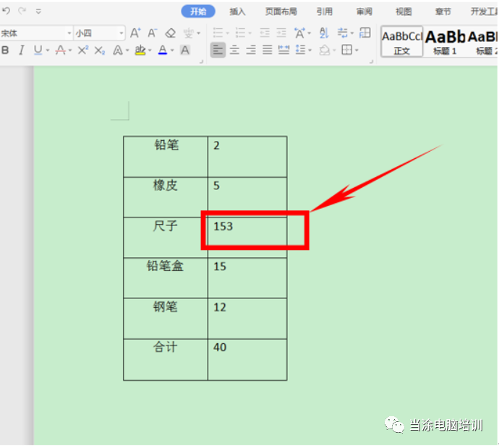Click the line spacing icon
Screen dimensions: 499x448
300,50
